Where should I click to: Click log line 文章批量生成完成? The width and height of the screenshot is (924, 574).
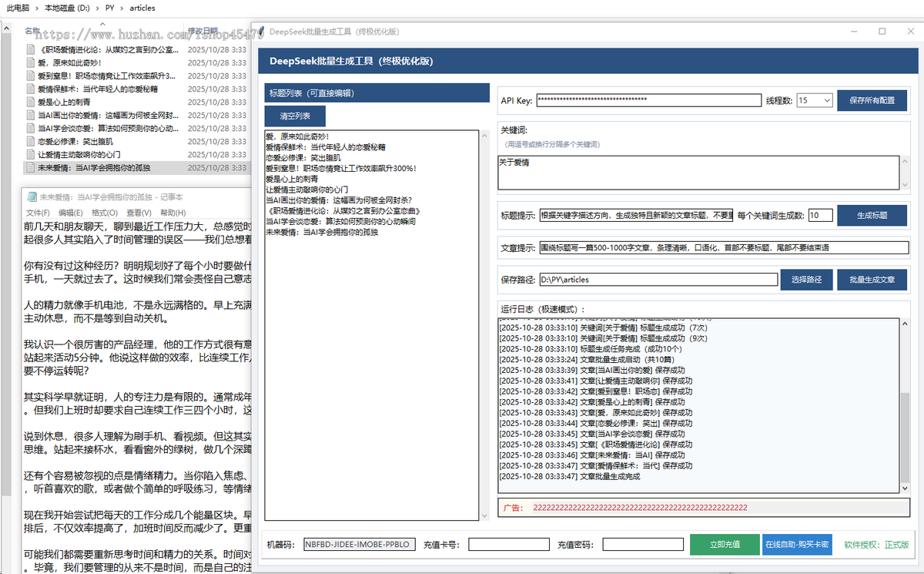click(x=570, y=476)
